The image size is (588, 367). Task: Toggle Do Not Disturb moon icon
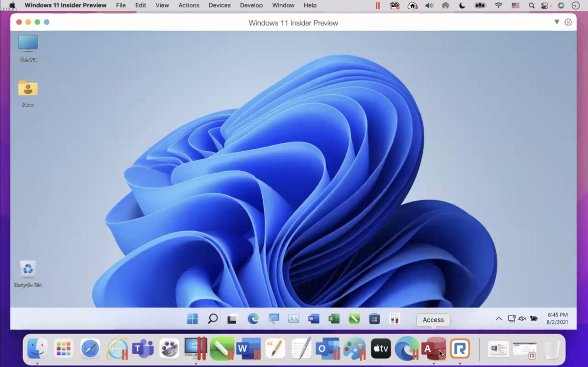pos(462,5)
